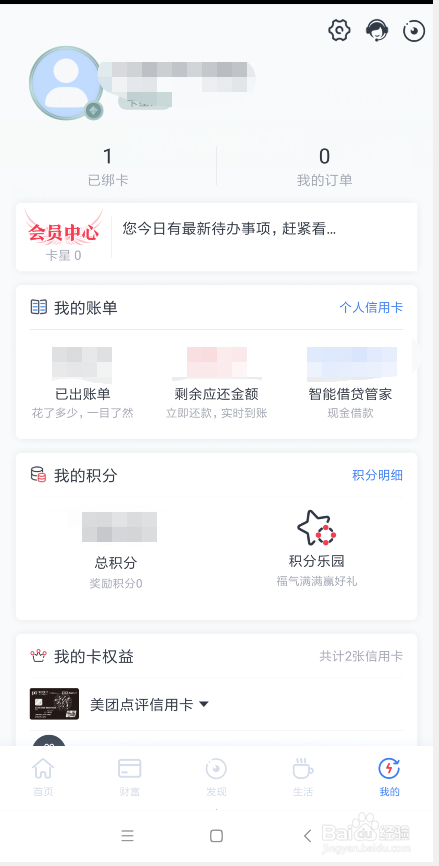View 已绑卡 count
Viewport: 439px width, 866px height.
[x=108, y=166]
